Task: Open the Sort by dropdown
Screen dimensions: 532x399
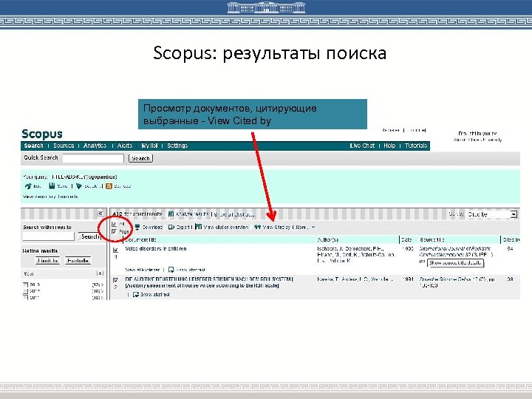Action: (x=491, y=214)
